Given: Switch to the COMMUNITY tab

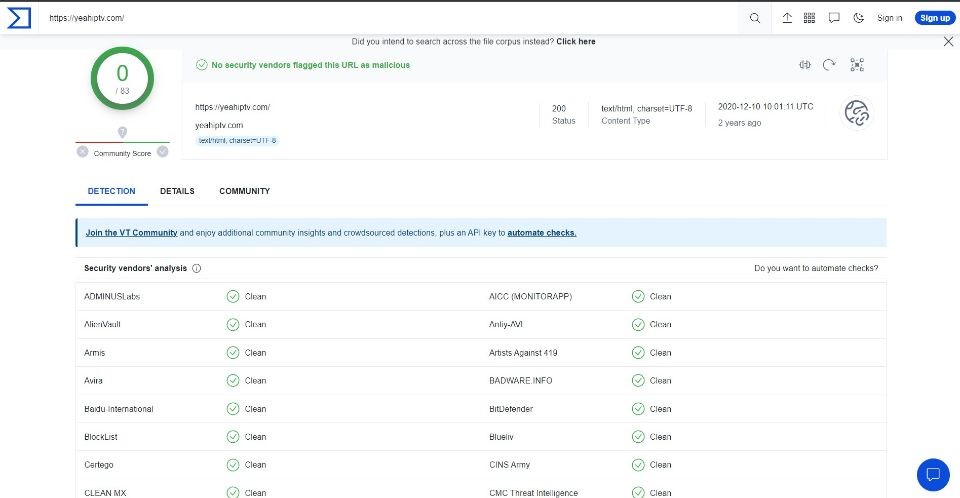Looking at the screenshot, I should (x=244, y=191).
